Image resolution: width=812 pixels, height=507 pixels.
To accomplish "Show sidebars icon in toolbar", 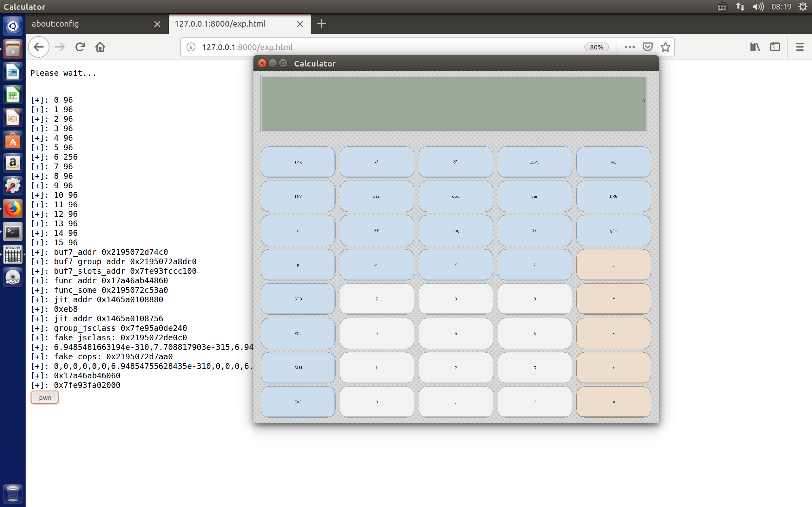I will 775,47.
